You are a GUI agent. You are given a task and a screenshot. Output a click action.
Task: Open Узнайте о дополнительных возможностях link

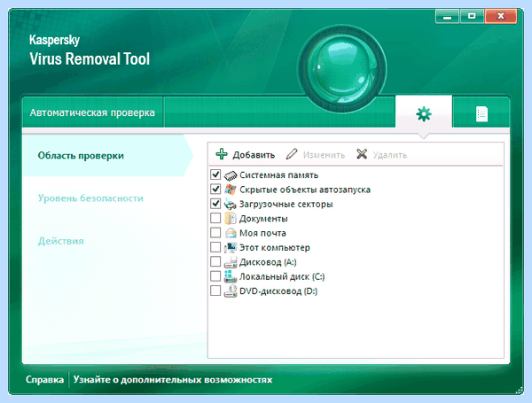[x=173, y=380]
